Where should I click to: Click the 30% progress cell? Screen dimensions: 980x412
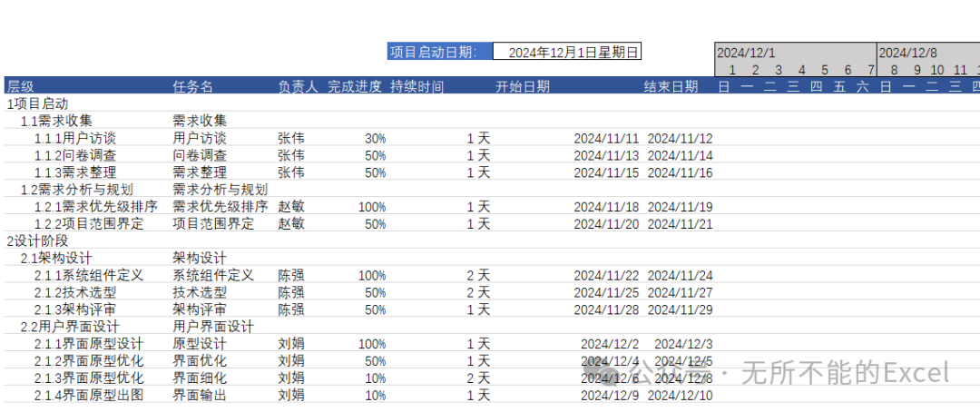(375, 138)
